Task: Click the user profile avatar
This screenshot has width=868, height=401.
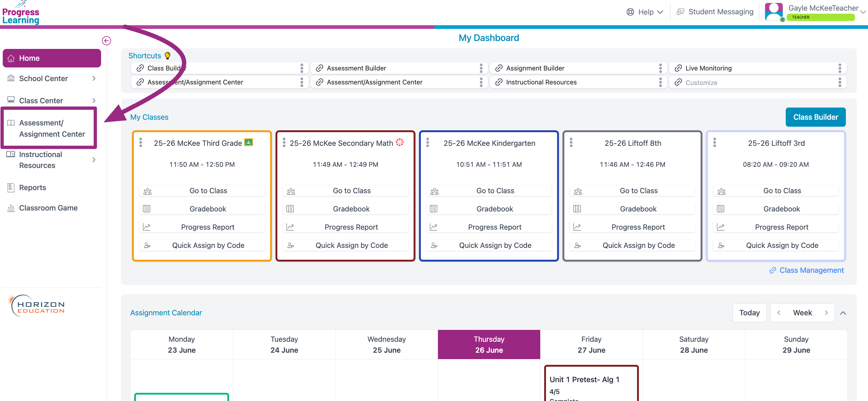Action: click(774, 12)
